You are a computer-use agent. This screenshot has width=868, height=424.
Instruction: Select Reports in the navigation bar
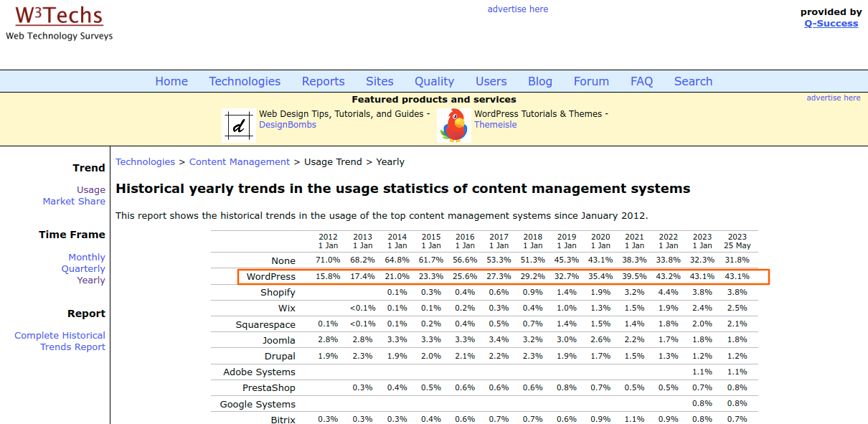coord(323,81)
